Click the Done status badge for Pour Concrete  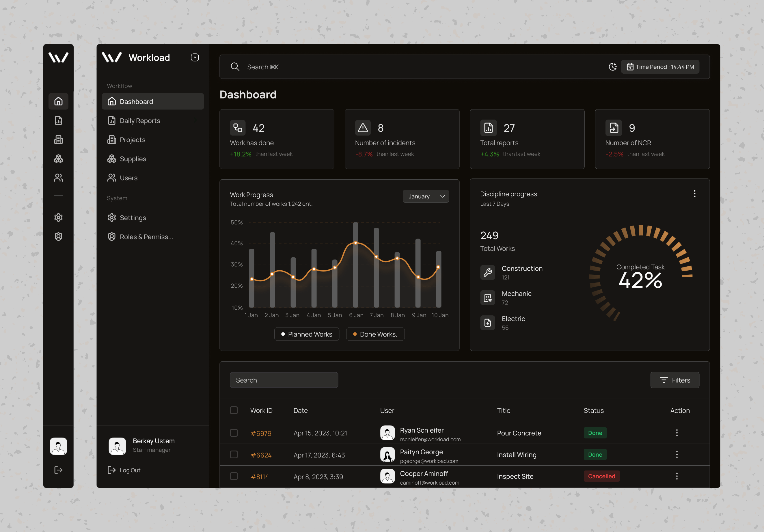[595, 433]
